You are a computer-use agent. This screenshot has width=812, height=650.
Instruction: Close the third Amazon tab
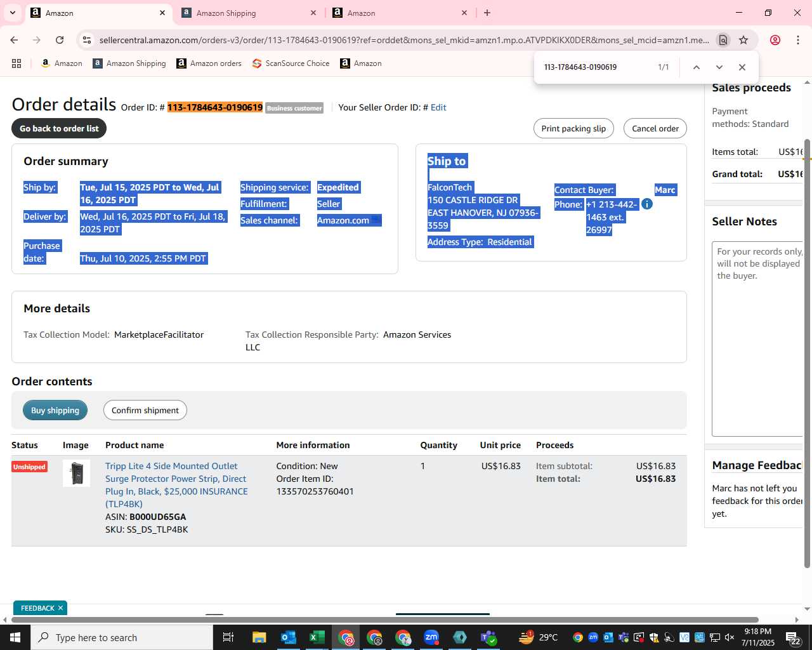[464, 13]
